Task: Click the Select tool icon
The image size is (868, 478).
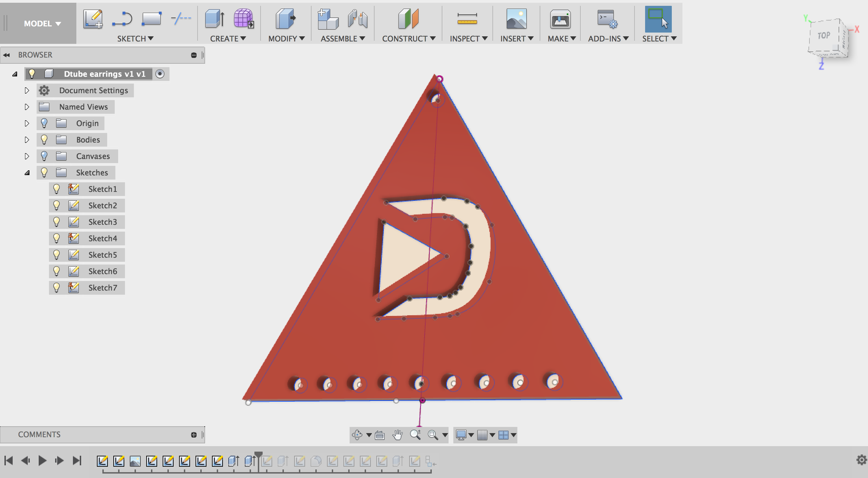Action: pyautogui.click(x=658, y=19)
